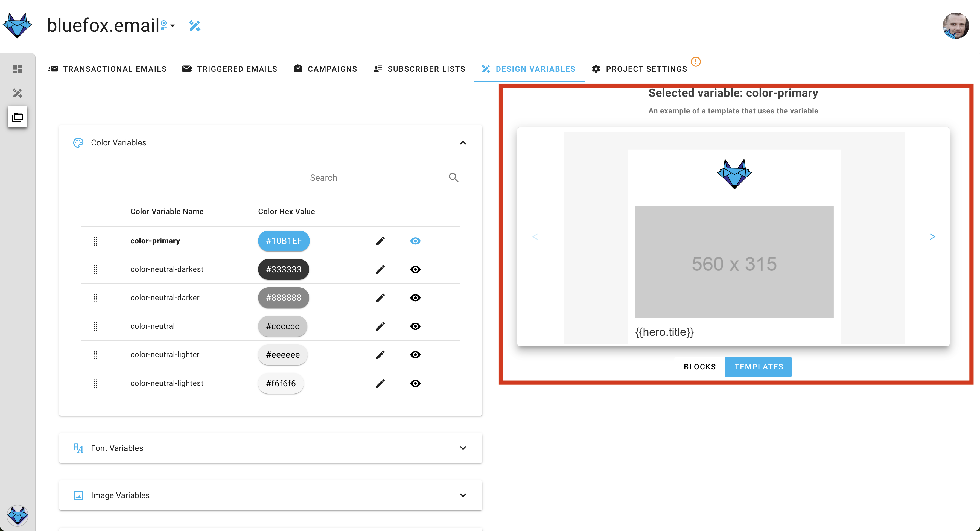Click the color-neutral-lightest variable name
The image size is (980, 531).
pos(167,383)
